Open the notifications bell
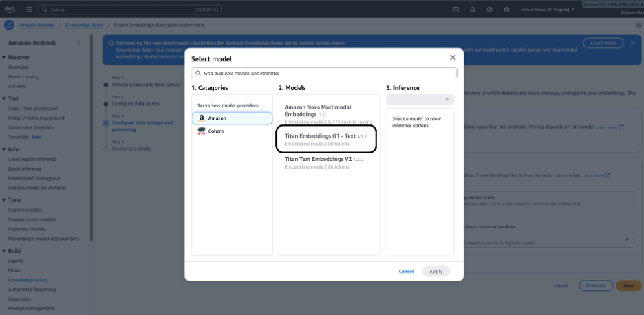This screenshot has height=315, width=644. pos(473,10)
